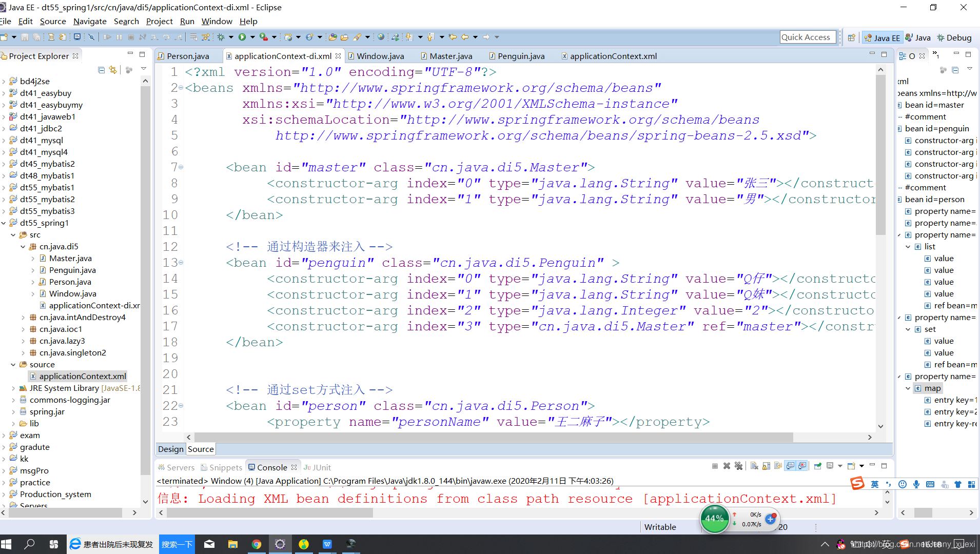The width and height of the screenshot is (980, 554).
Task: Expand the cn.java.ioc1 package
Action: click(23, 329)
